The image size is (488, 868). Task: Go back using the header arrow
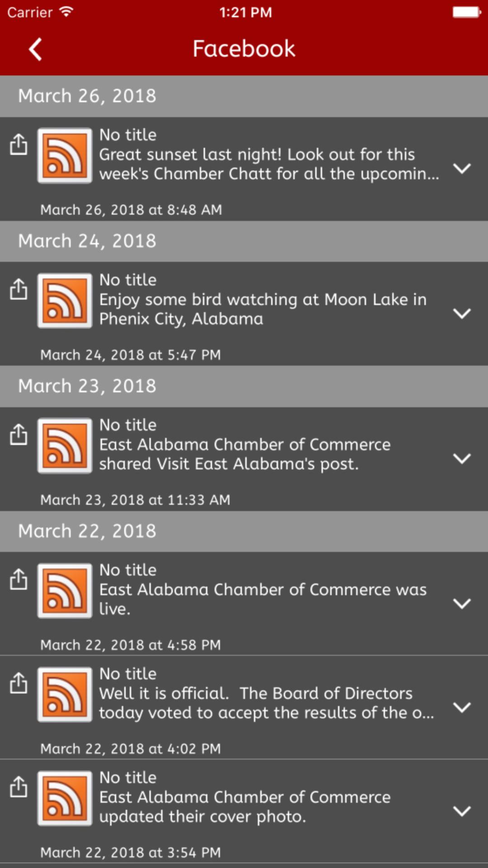pos(35,49)
